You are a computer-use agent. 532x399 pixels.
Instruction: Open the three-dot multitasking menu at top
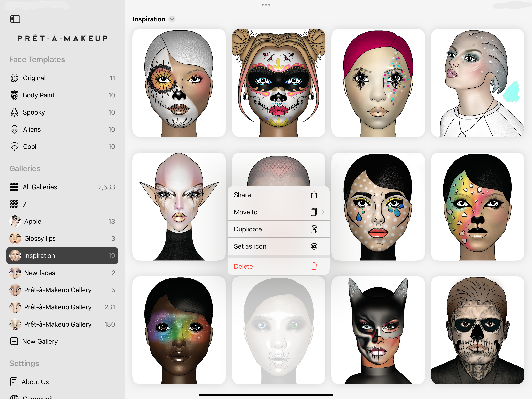tap(266, 4)
